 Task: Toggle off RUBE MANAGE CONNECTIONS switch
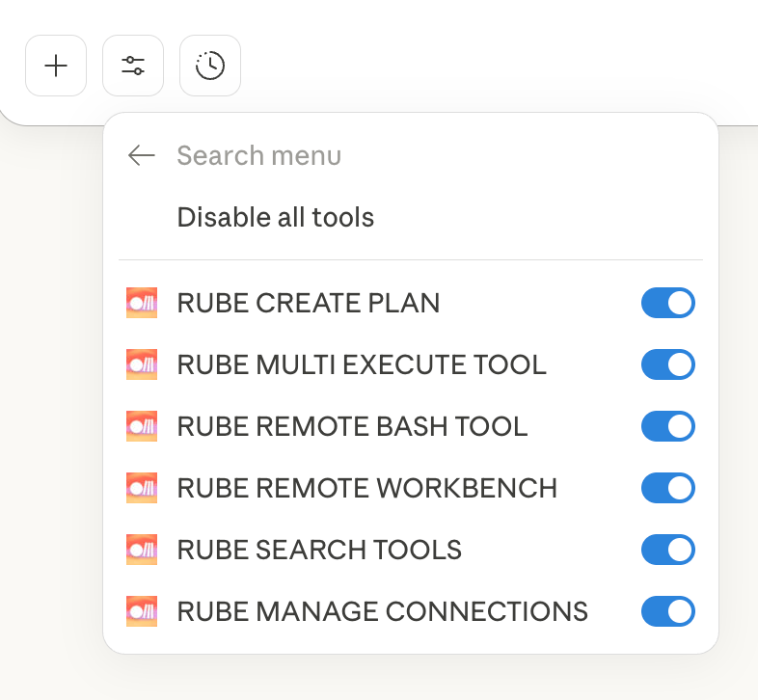(x=668, y=611)
